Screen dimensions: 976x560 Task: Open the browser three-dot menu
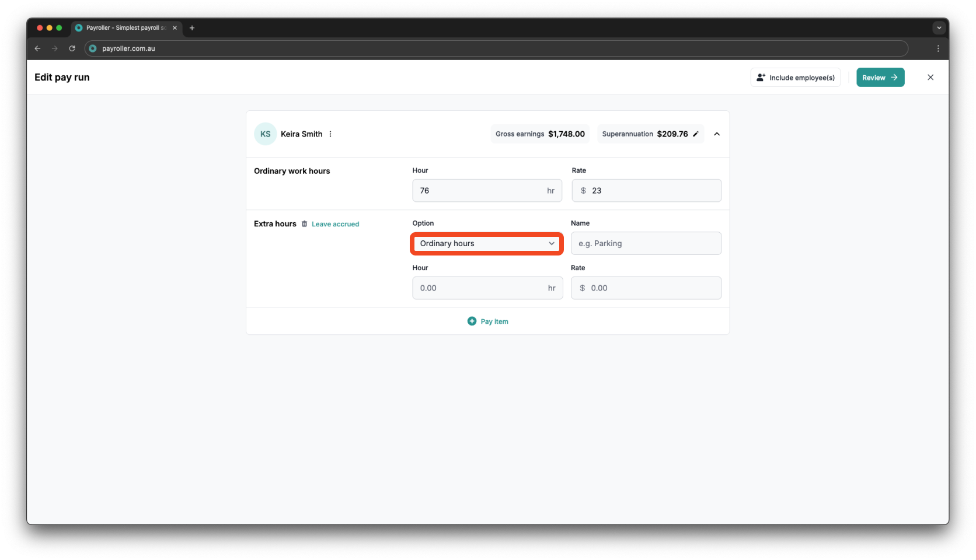[x=938, y=48]
